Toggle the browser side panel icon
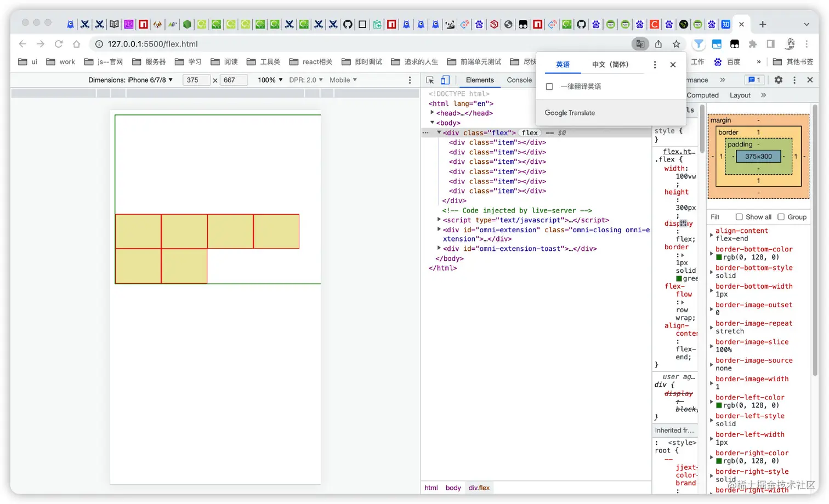Screen dimensions: 829x504 [771, 44]
